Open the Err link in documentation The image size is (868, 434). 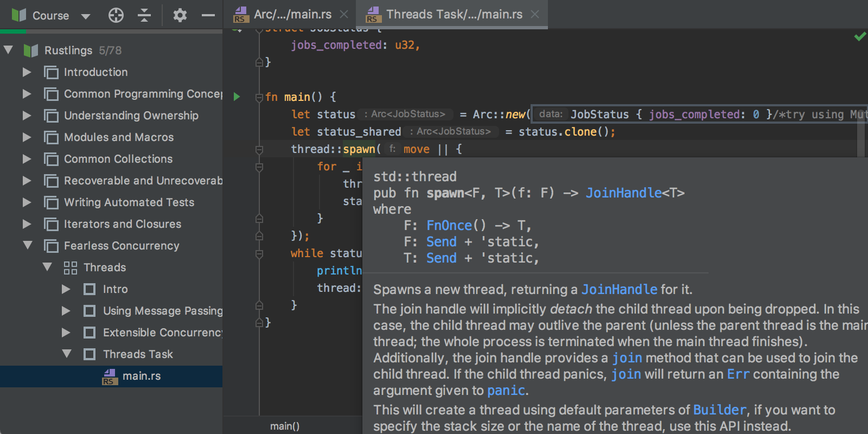[x=738, y=374]
